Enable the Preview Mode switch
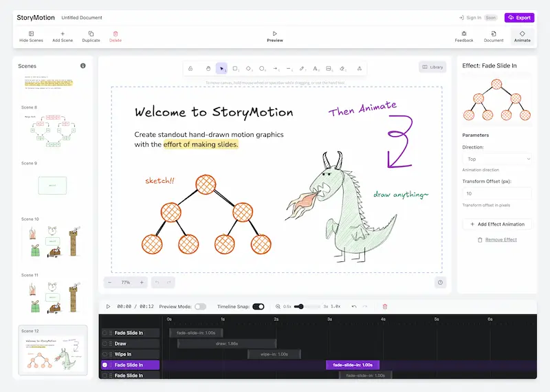 (x=200, y=306)
